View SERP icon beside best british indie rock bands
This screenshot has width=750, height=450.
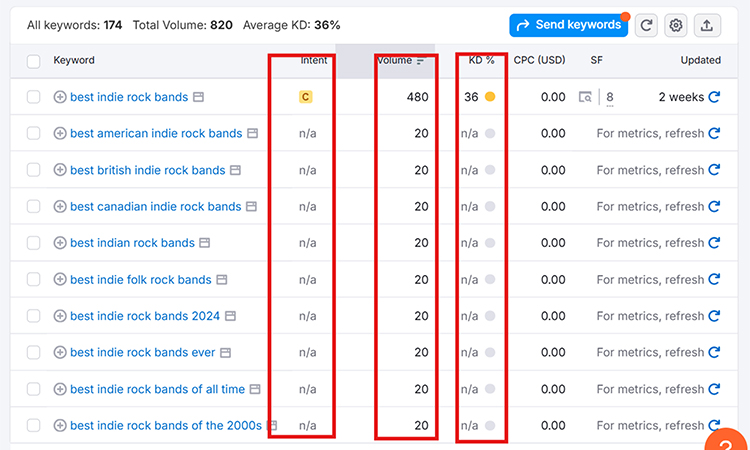click(235, 170)
